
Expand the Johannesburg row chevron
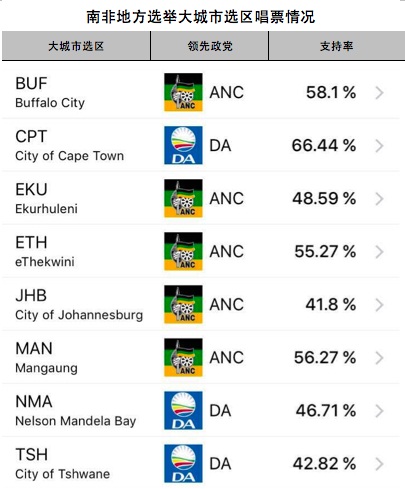pyautogui.click(x=379, y=305)
